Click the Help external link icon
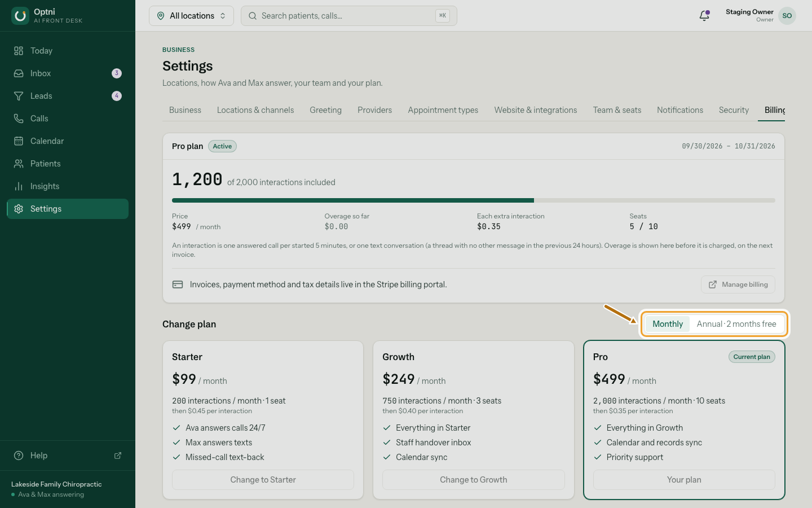812x508 pixels. [118, 456]
